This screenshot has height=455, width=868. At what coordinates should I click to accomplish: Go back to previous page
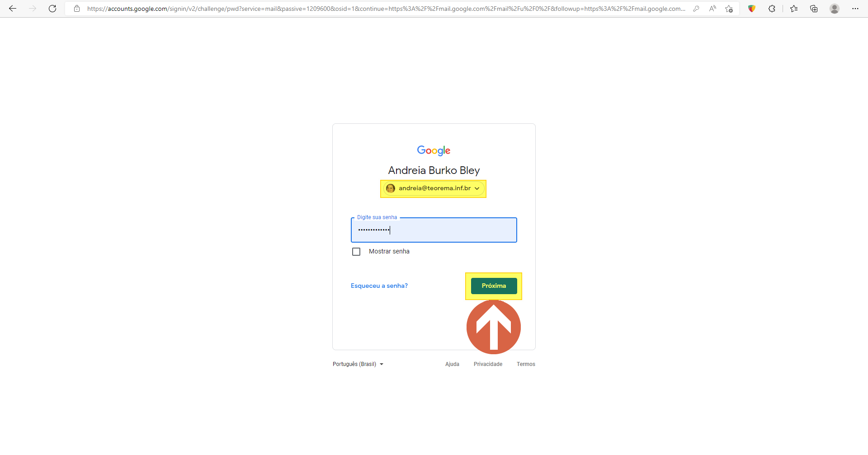(13, 9)
